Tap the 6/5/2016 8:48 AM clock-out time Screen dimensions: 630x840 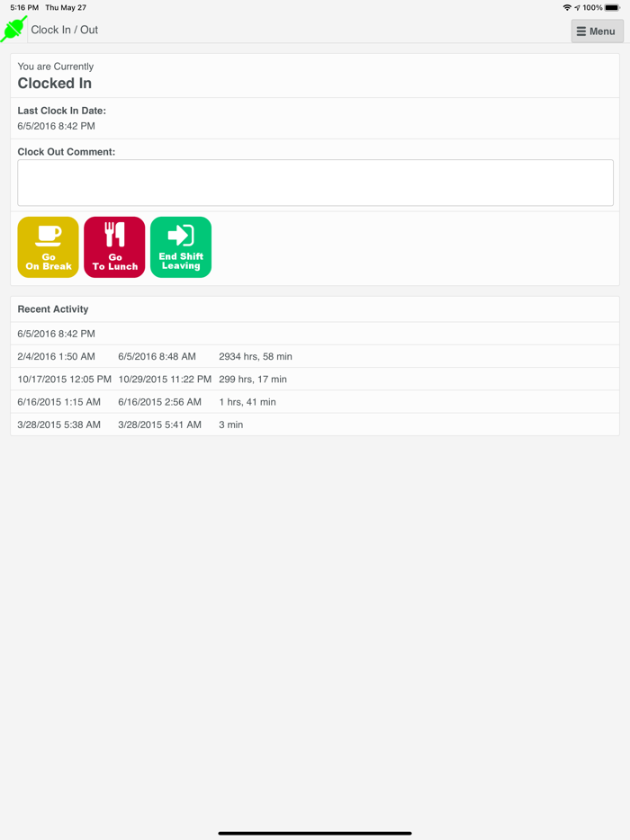point(157,356)
